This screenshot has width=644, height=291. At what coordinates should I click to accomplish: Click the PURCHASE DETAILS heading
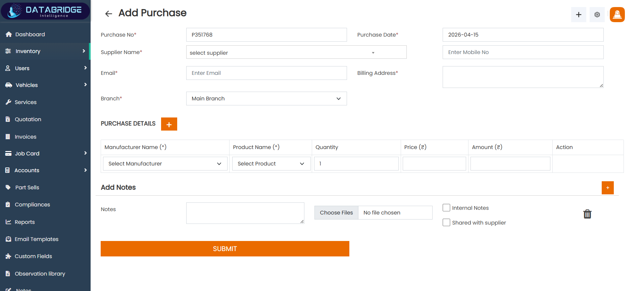pos(128,124)
